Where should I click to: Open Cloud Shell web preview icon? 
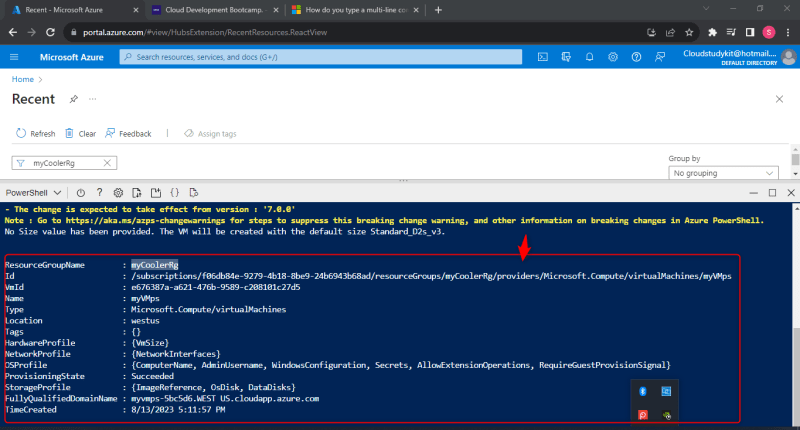193,193
